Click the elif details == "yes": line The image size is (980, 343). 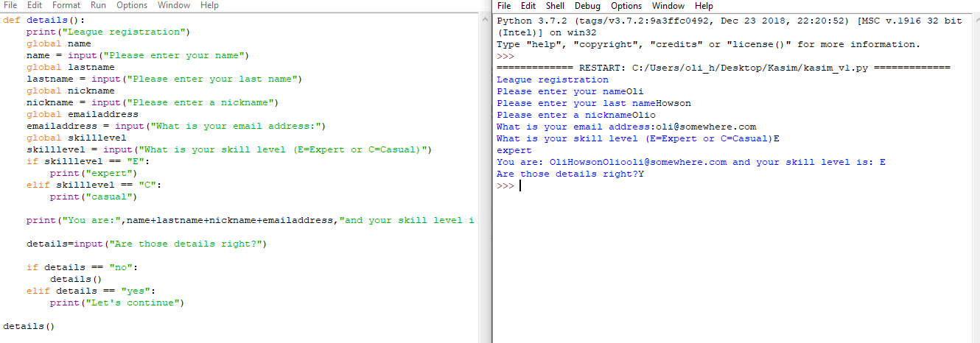pos(91,291)
